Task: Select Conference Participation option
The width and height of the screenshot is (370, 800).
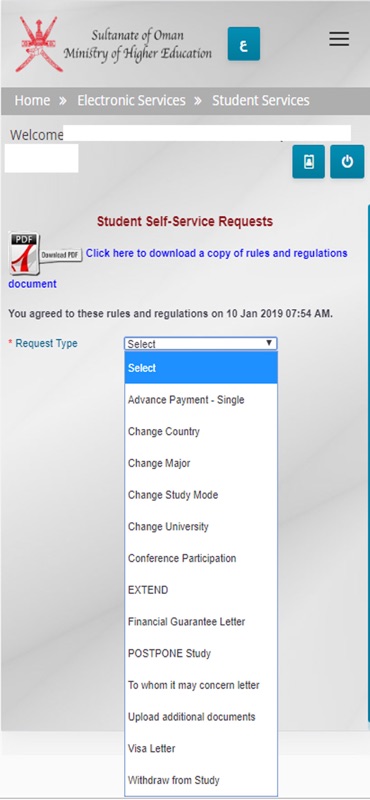Action: click(x=201, y=558)
